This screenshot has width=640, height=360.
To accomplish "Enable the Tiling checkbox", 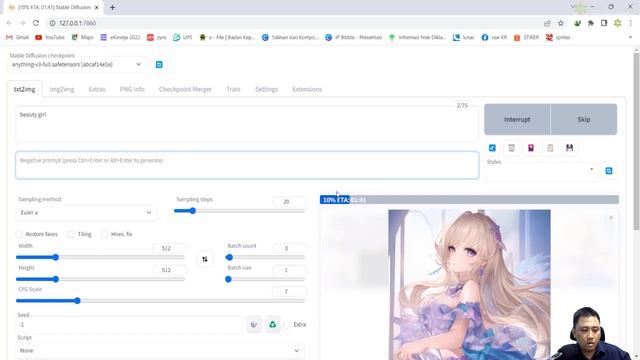I will pyautogui.click(x=71, y=234).
